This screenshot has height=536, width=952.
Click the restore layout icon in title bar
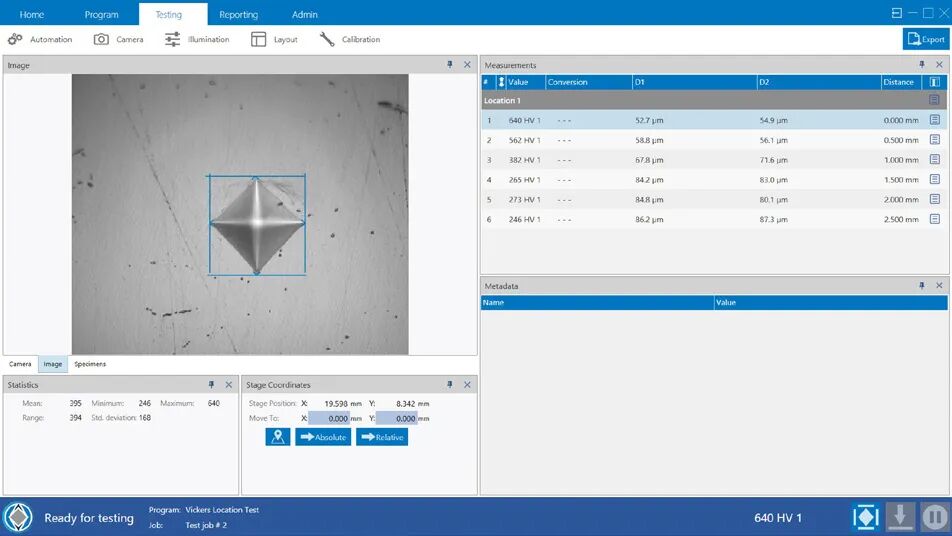pyautogui.click(x=896, y=13)
